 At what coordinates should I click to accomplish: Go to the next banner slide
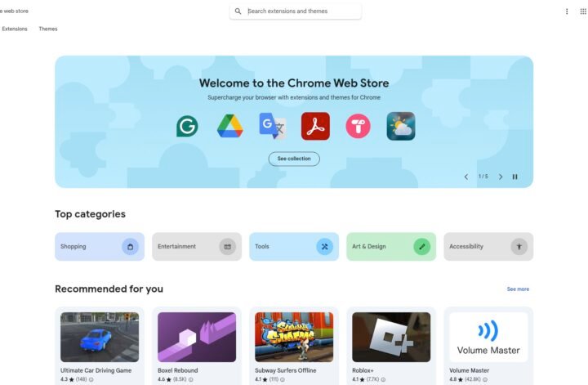coord(501,177)
